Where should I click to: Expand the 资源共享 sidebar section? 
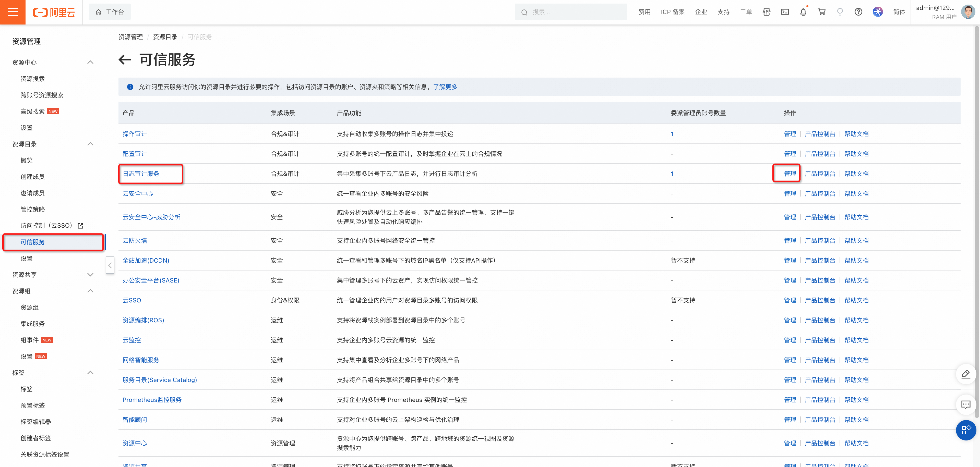(x=90, y=275)
